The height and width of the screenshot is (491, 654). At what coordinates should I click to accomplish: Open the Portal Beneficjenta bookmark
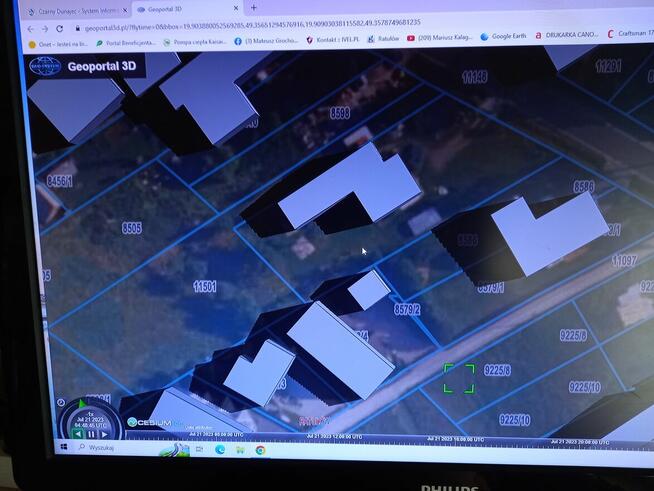point(125,43)
